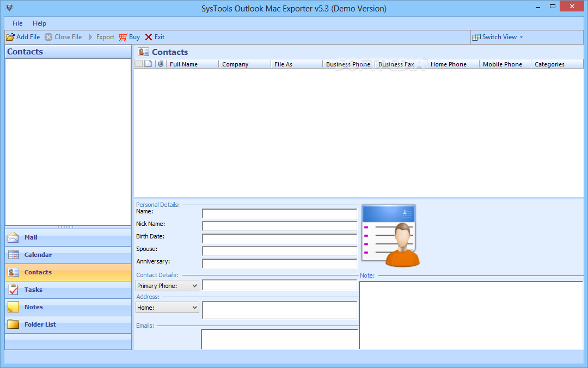Open the File menu
The width and height of the screenshot is (588, 368).
[17, 23]
